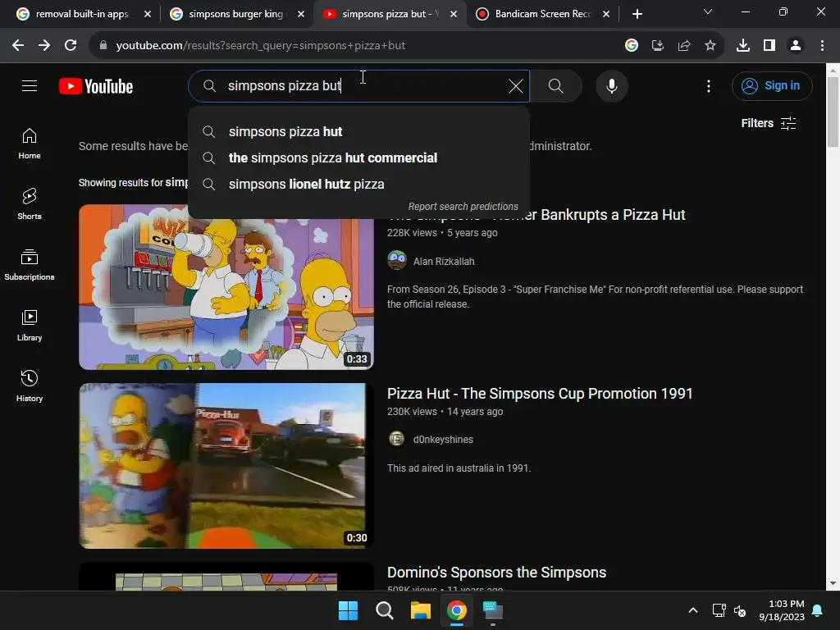Click the install app icon in address bar
This screenshot has height=630, width=840.
pyautogui.click(x=658, y=46)
